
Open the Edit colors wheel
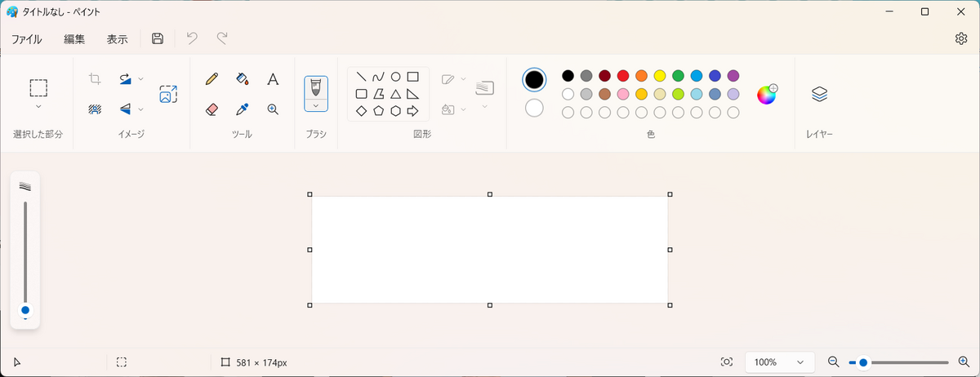(767, 94)
